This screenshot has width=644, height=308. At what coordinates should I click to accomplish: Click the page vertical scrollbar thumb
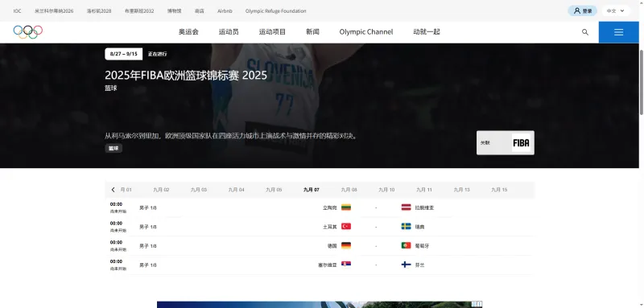pos(642,82)
